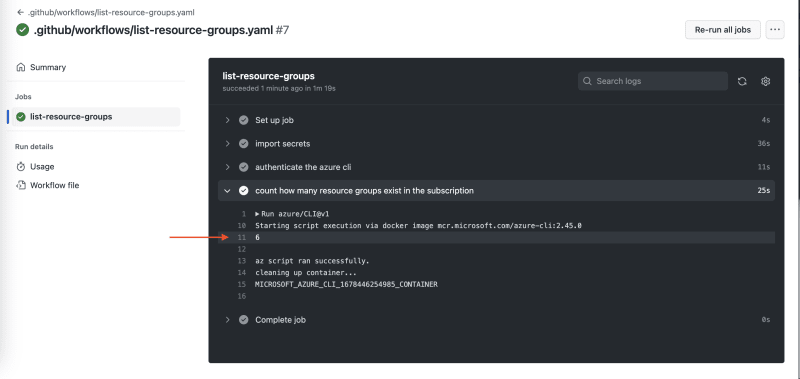Click the green success icon by workflow title
The width and height of the screenshot is (800, 379).
22,30
